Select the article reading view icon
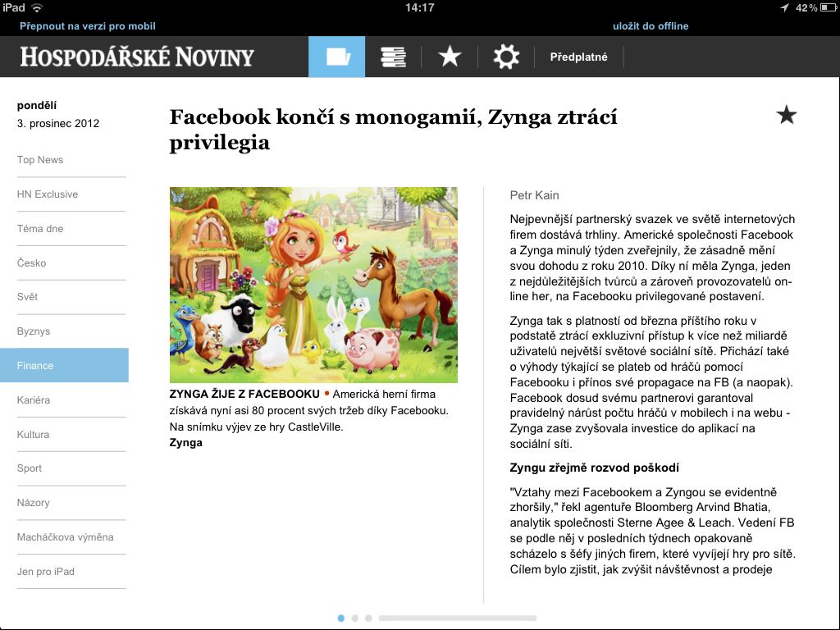The image size is (840, 630). (x=336, y=57)
